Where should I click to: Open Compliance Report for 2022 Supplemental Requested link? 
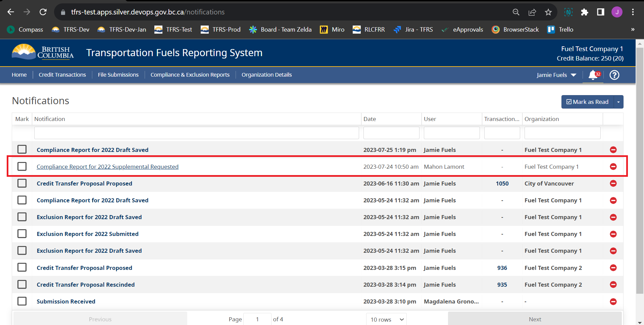coord(107,167)
